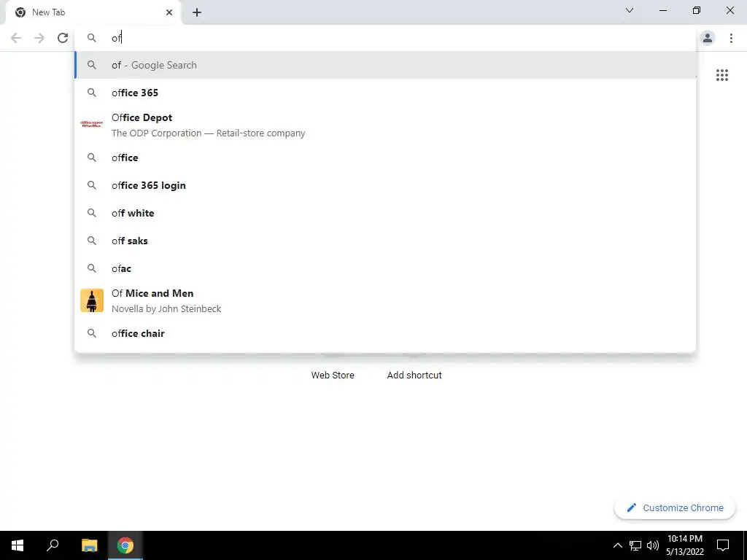
Task: Reload the page with the refresh icon
Action: click(x=63, y=38)
